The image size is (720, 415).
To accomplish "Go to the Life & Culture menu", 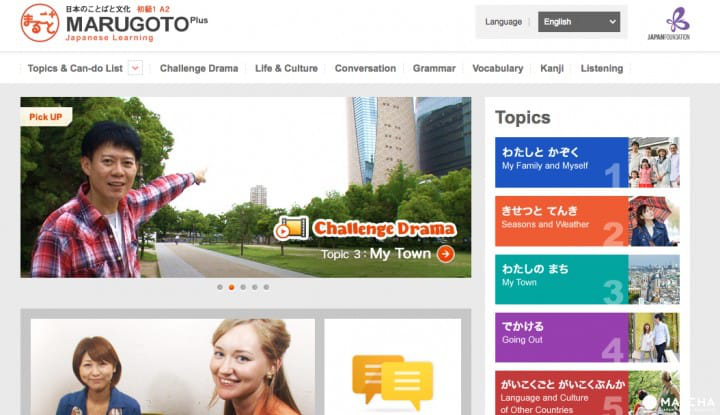I will [286, 68].
